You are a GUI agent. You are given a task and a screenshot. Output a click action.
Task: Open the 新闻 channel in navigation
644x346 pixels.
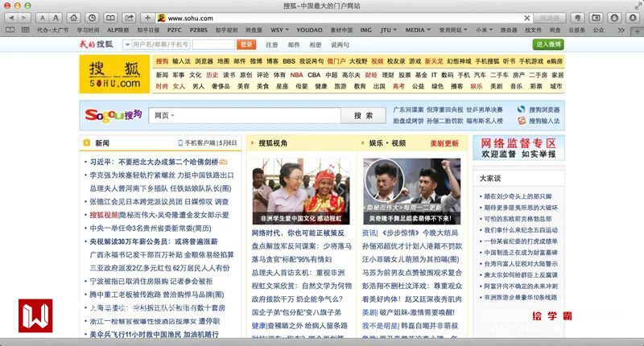162,75
